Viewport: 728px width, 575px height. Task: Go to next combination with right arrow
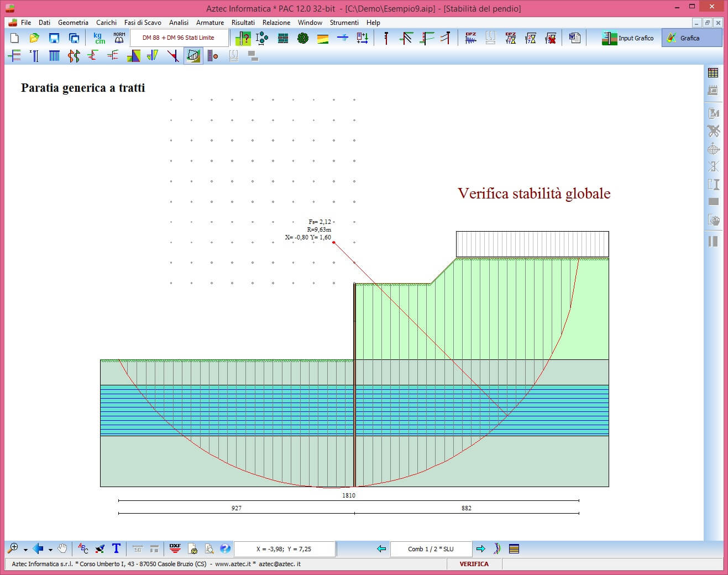click(x=480, y=548)
